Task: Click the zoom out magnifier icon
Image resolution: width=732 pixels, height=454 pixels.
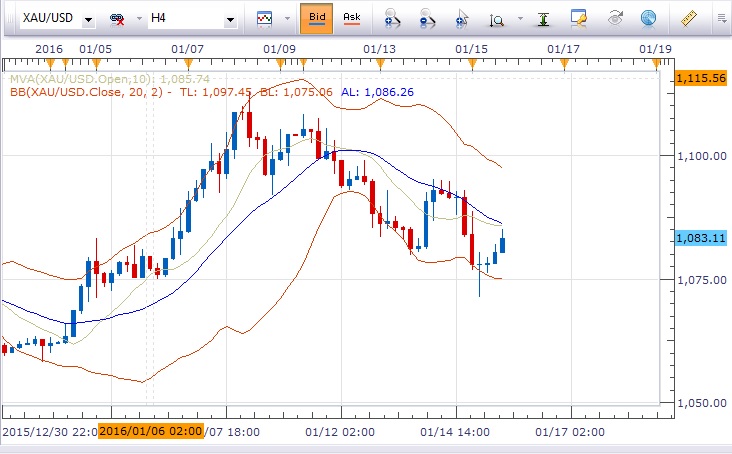Action: (x=427, y=19)
